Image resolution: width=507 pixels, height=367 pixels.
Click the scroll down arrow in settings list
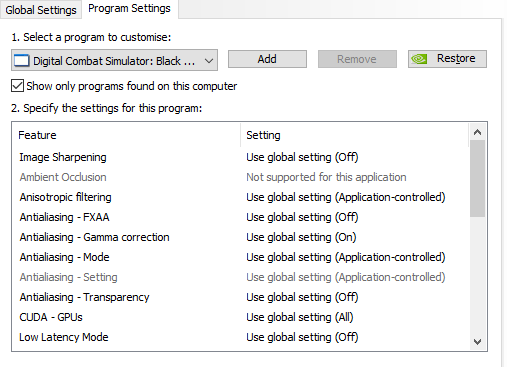click(x=477, y=342)
